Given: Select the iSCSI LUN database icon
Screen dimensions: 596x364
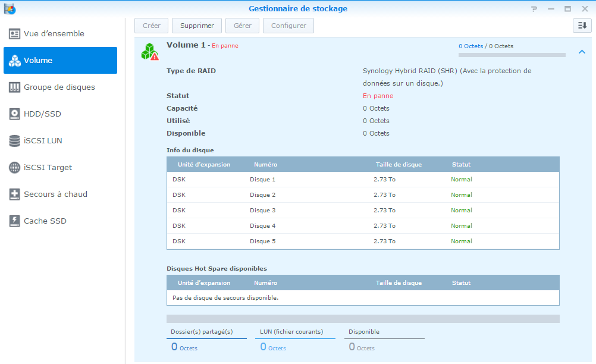Looking at the screenshot, I should pyautogui.click(x=15, y=141).
